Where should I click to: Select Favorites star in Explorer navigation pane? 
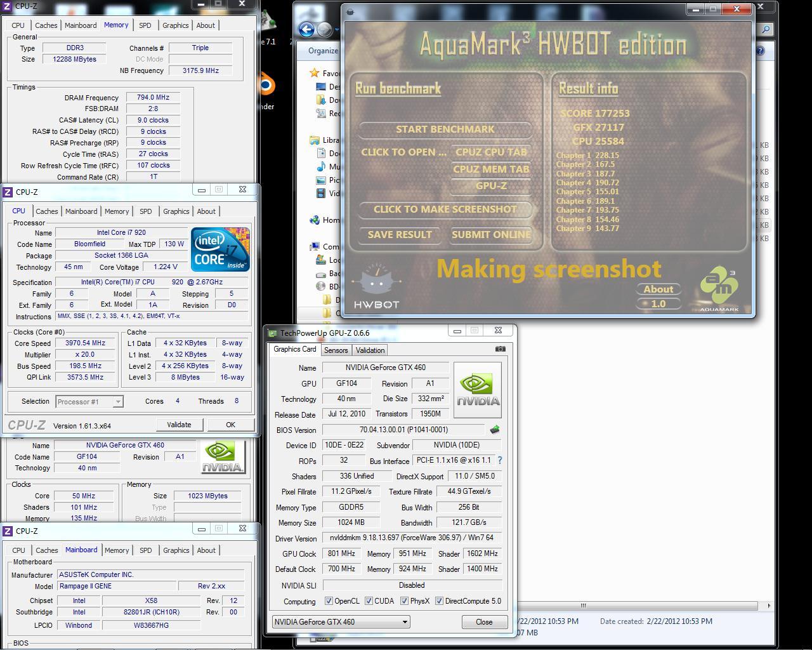315,73
